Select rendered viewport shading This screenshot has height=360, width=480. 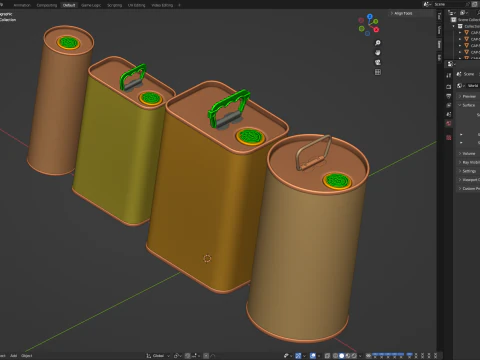click(x=354, y=356)
